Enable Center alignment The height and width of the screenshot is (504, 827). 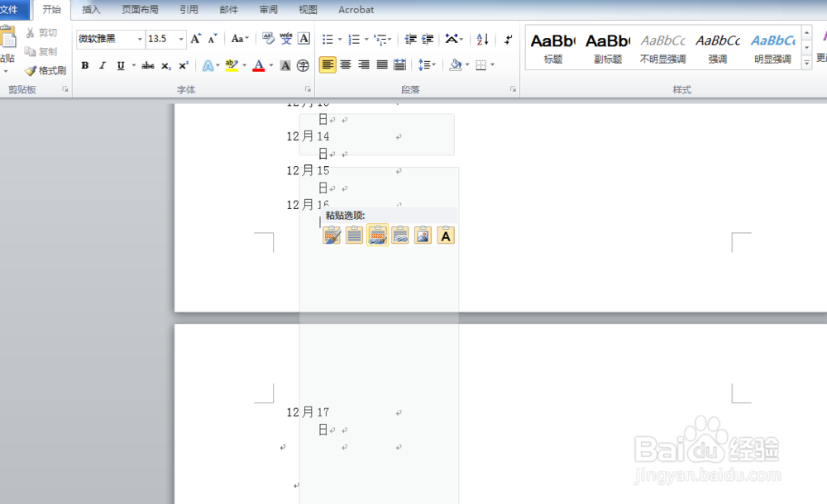pyautogui.click(x=346, y=64)
